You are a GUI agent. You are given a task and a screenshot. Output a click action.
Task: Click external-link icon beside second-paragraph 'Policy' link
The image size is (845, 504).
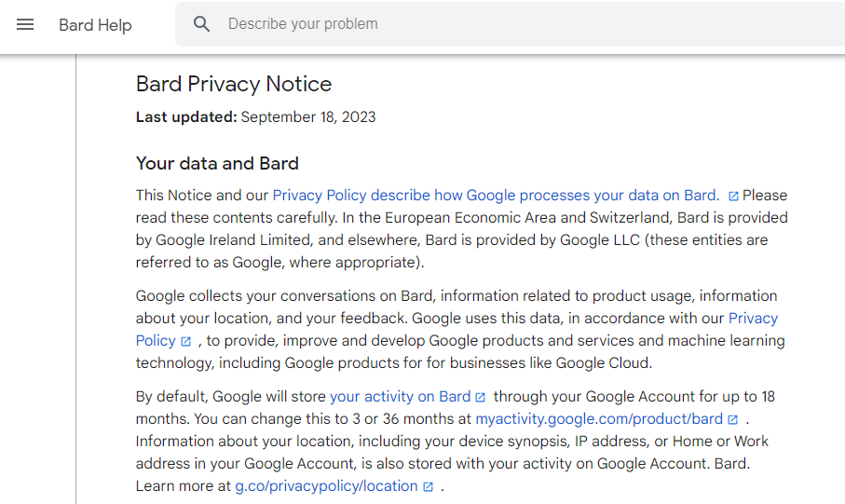(x=186, y=341)
